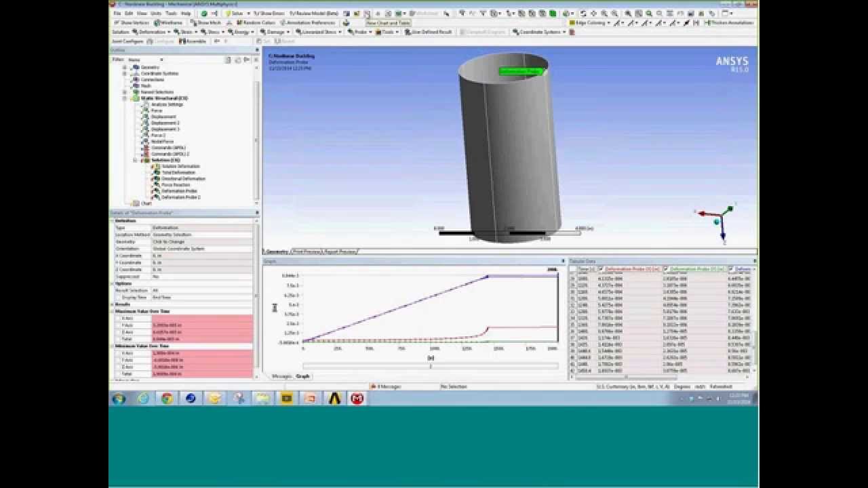
Task: Open the Coordinate Systems dropdown
Action: [x=539, y=32]
